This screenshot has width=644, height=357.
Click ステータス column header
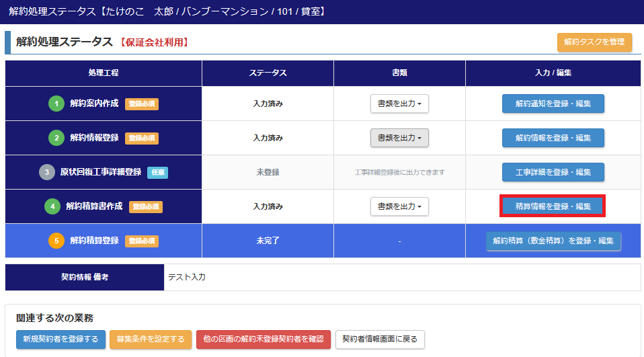point(268,73)
